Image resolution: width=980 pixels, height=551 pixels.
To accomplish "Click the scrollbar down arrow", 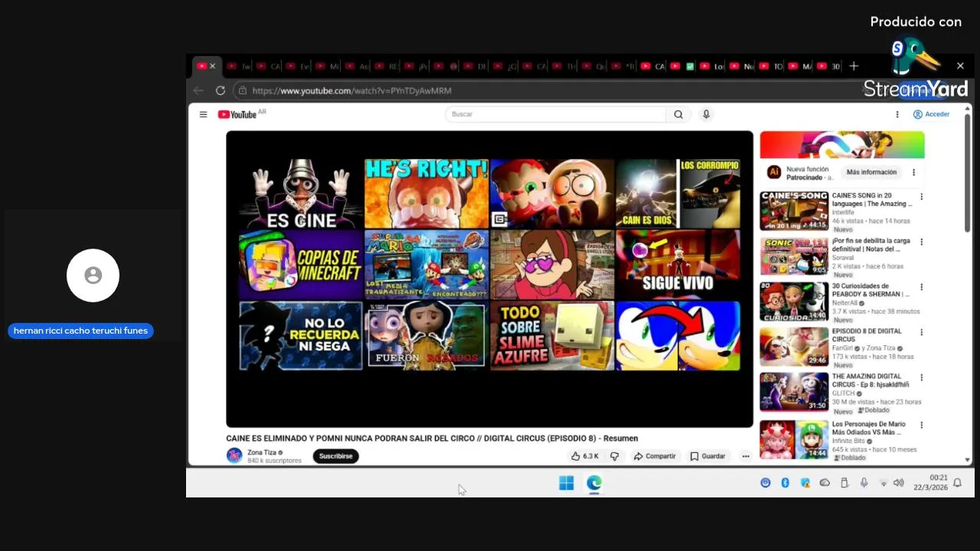I will click(968, 460).
